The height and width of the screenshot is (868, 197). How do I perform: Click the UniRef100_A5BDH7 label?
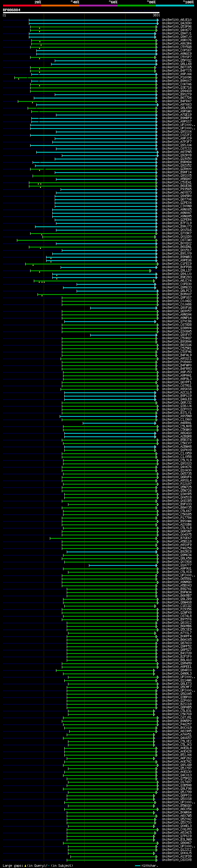176,179
